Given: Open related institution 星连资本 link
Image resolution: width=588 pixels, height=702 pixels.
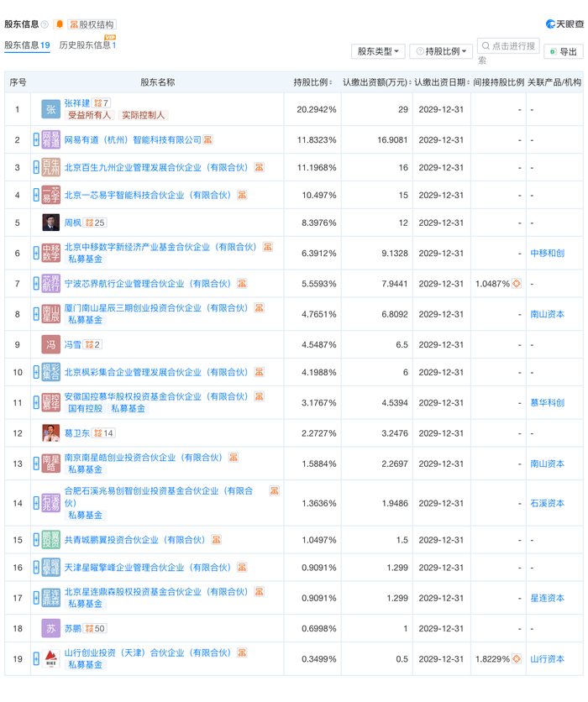Looking at the screenshot, I should point(547,598).
